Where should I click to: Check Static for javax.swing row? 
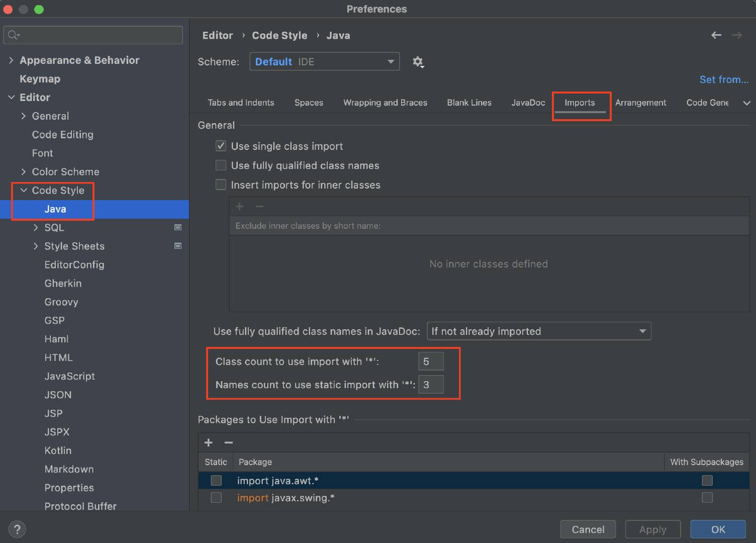pos(216,498)
